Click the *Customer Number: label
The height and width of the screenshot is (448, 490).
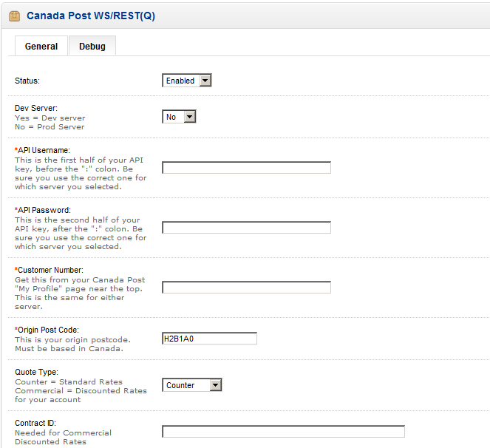[x=49, y=270]
